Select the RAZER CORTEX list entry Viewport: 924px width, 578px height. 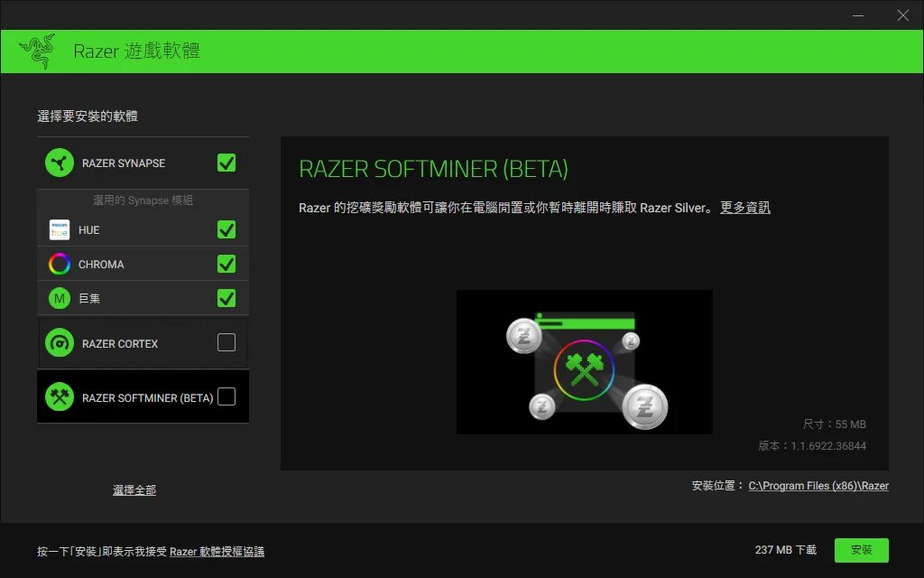143,343
